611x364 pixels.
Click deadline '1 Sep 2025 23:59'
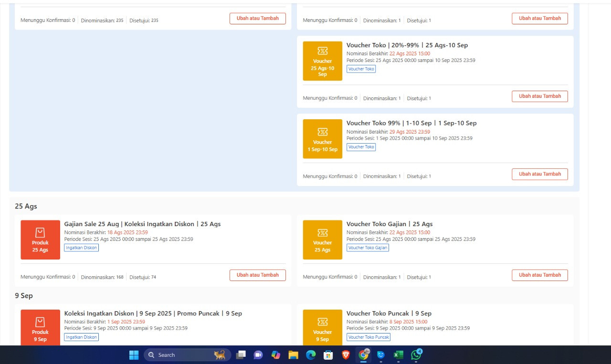[x=126, y=322]
